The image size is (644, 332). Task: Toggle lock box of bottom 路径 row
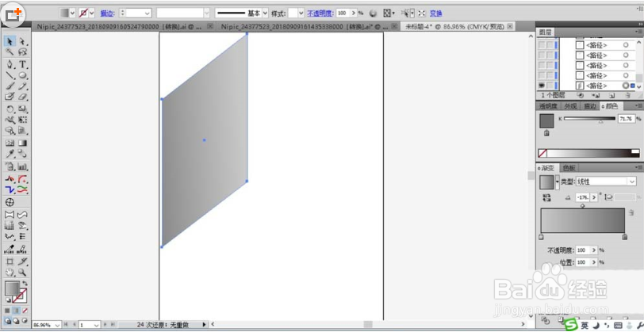click(550, 86)
